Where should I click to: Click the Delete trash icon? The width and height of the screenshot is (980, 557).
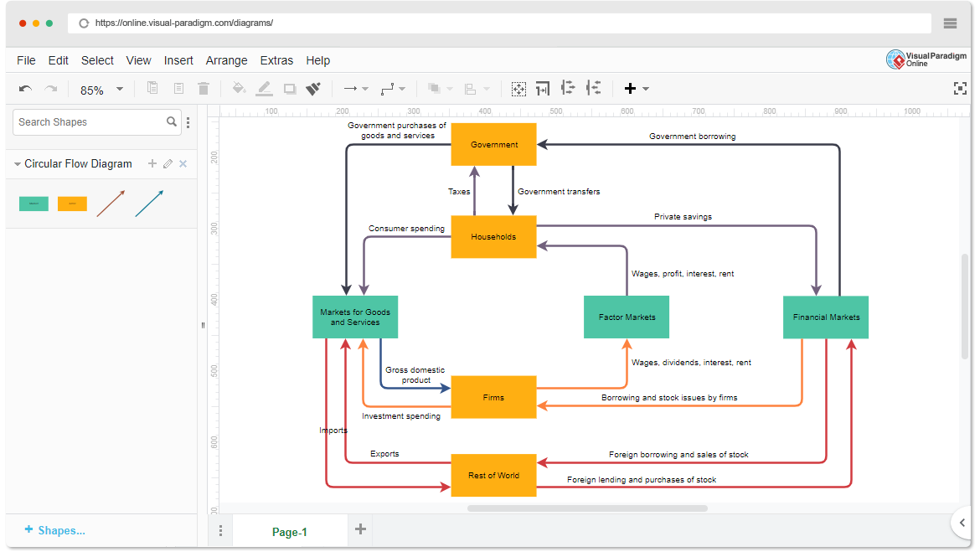tap(204, 88)
